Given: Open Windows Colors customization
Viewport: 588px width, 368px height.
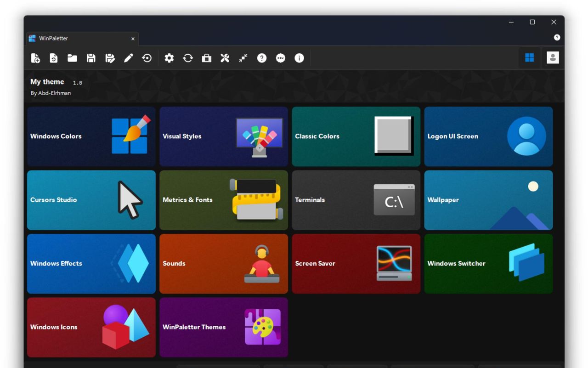Looking at the screenshot, I should pyautogui.click(x=91, y=136).
